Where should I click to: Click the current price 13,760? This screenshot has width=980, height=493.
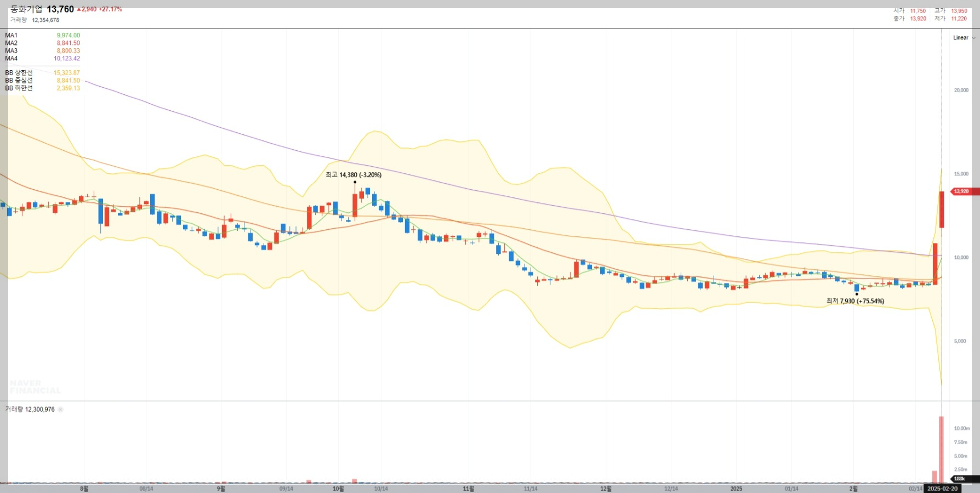pos(60,9)
